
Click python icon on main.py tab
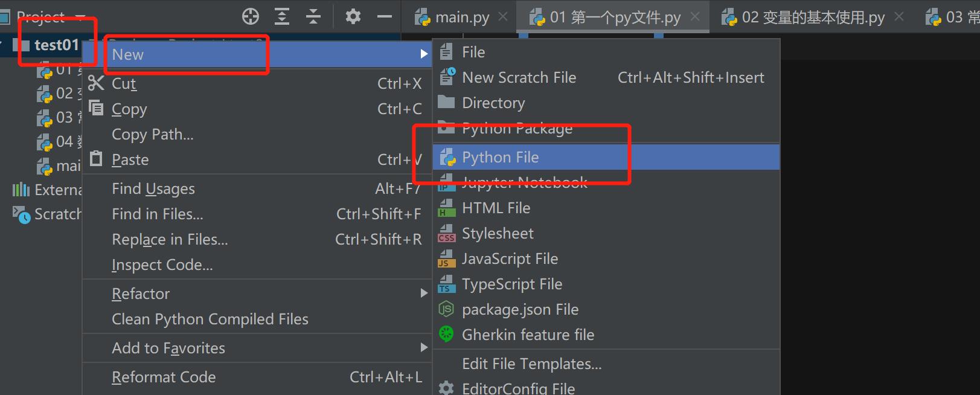tap(423, 18)
